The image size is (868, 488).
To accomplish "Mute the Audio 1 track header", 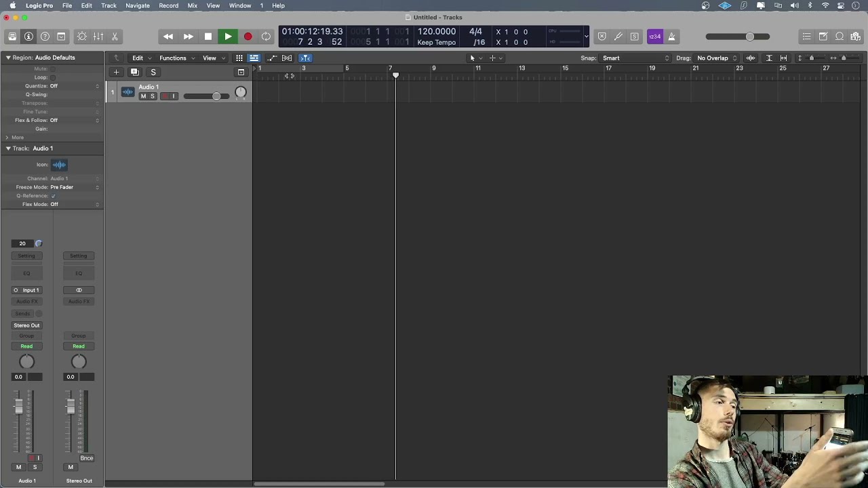I will pyautogui.click(x=143, y=96).
